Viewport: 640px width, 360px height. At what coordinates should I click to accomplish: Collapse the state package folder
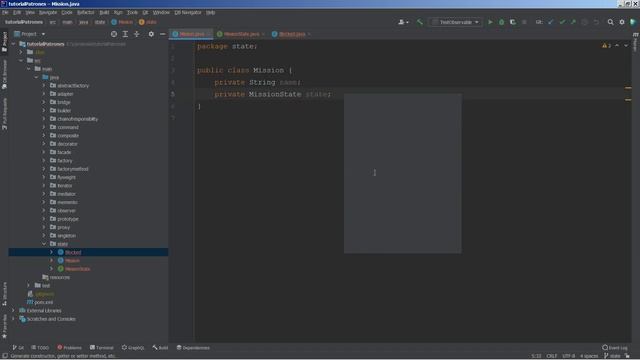tap(44, 244)
